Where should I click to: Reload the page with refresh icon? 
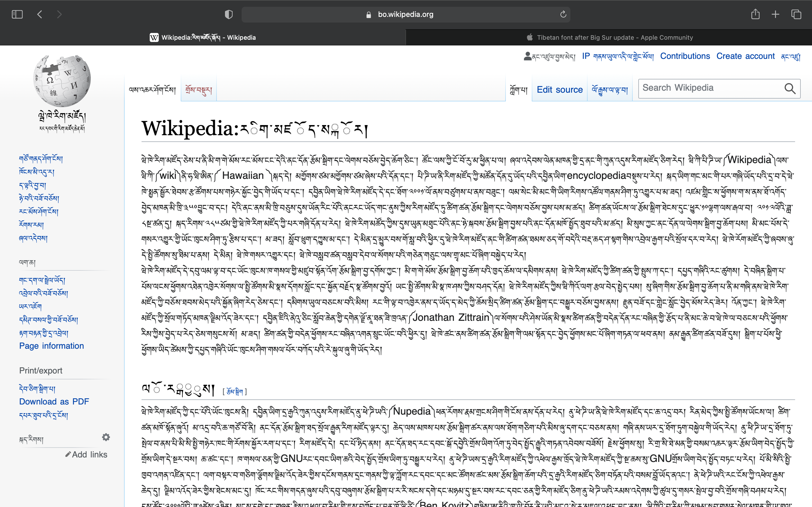563,14
